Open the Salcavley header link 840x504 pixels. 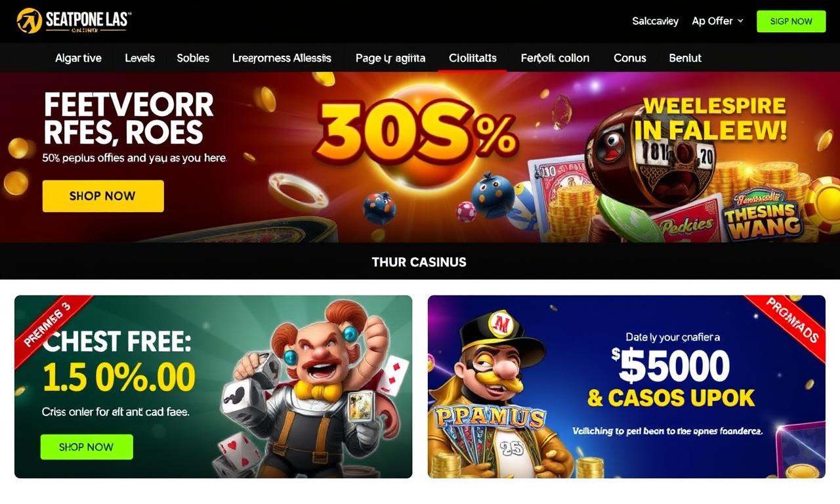pyautogui.click(x=655, y=21)
